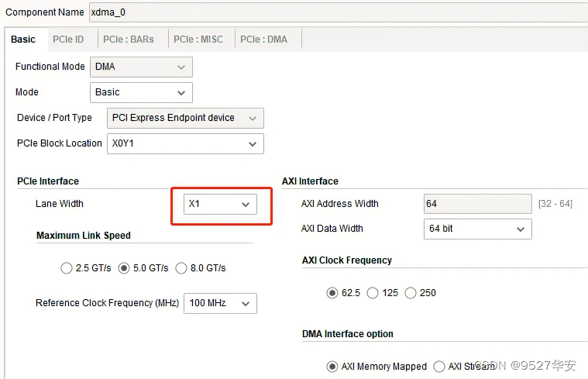
Task: Choose 8.0 GT/s maximum link speed
Action: [x=181, y=268]
